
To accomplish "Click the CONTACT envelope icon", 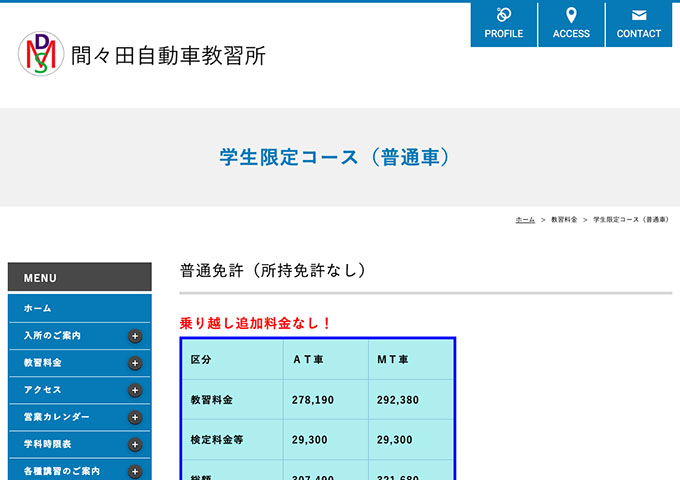I will (x=639, y=15).
